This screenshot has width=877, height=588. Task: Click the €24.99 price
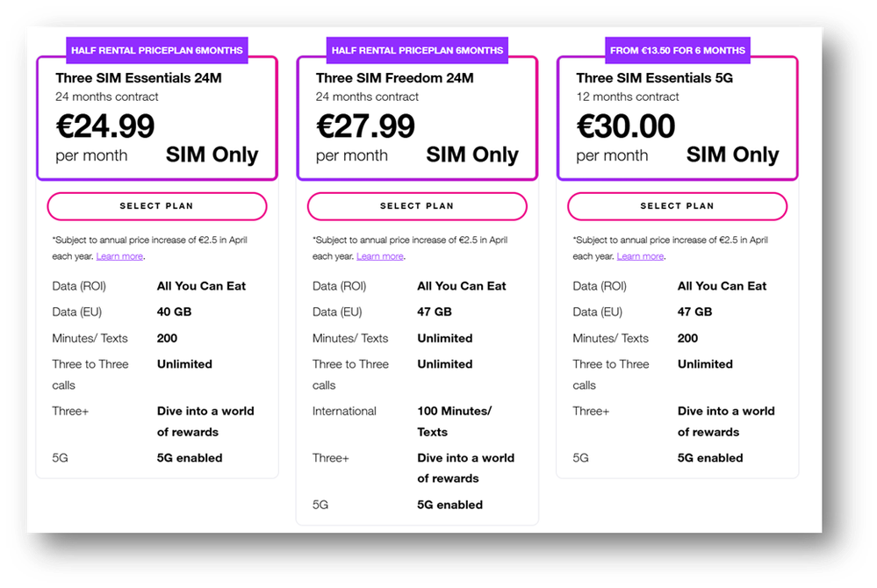(105, 125)
